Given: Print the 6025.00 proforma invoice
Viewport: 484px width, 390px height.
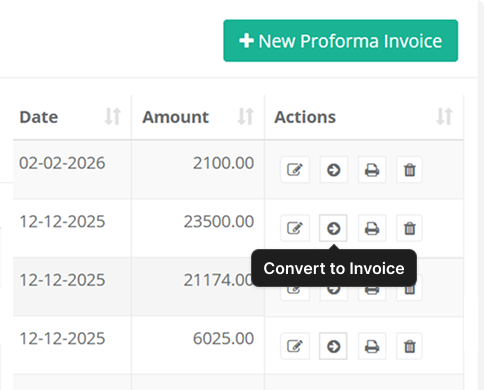Looking at the screenshot, I should point(372,346).
